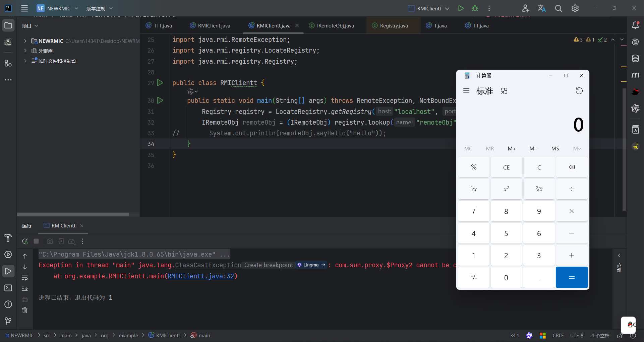Switch to RMIClient.java editor tab
The height and width of the screenshot is (342, 644).
(x=210, y=26)
